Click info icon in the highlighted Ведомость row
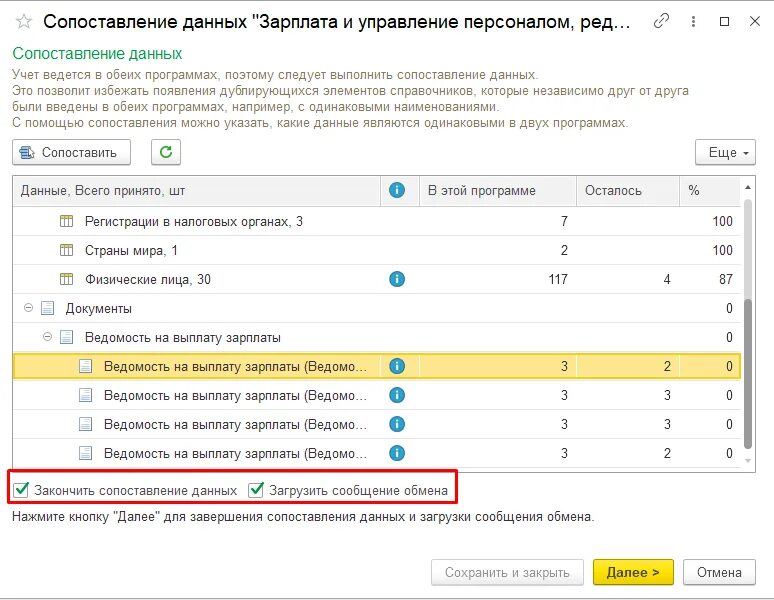 [x=397, y=366]
